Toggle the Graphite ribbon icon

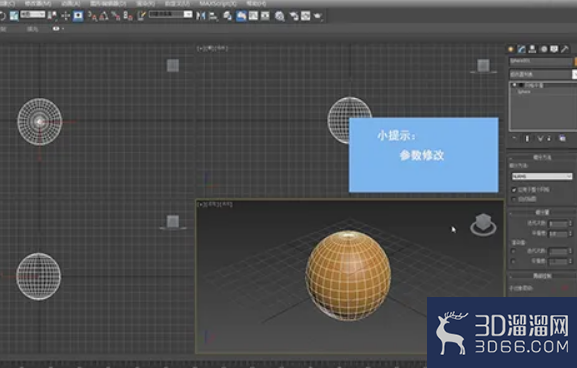[241, 16]
